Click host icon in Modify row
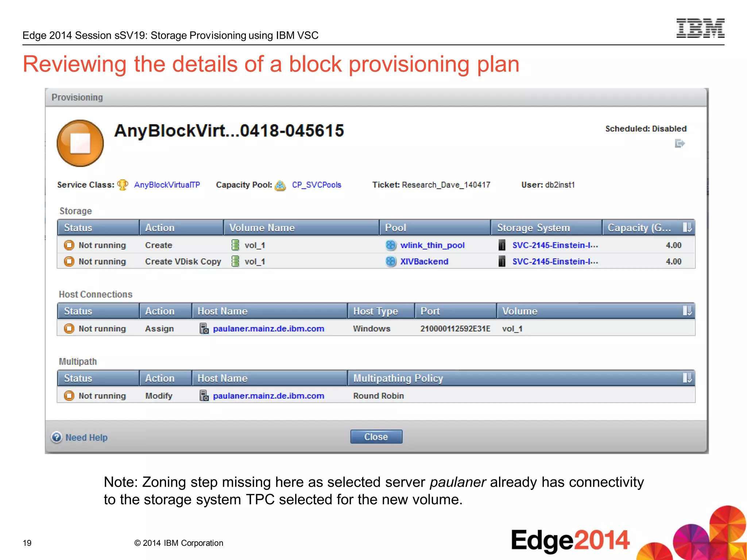Viewport: 747px width, 560px height. (204, 396)
